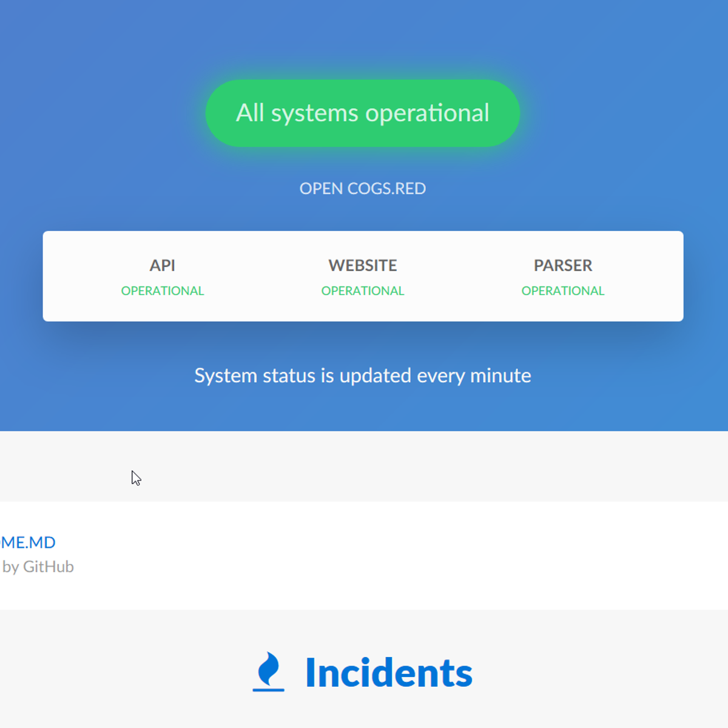The image size is (728, 728).
Task: Click the flame icon beside Incidents
Action: [x=268, y=672]
